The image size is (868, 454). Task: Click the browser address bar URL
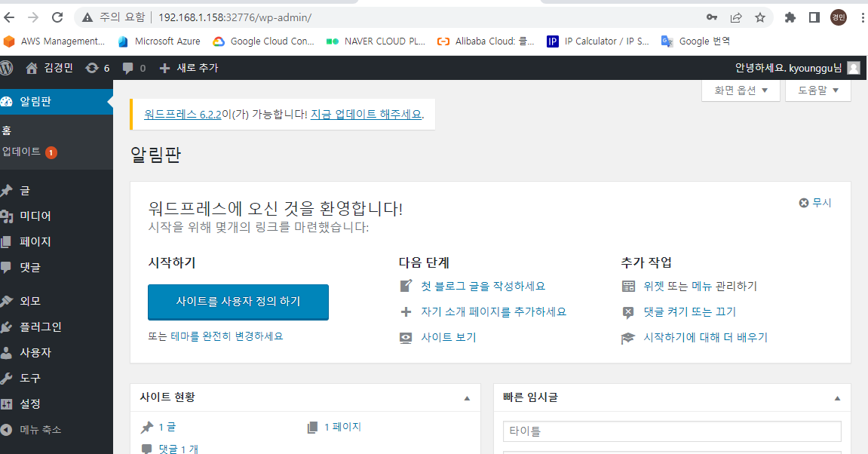click(x=235, y=17)
